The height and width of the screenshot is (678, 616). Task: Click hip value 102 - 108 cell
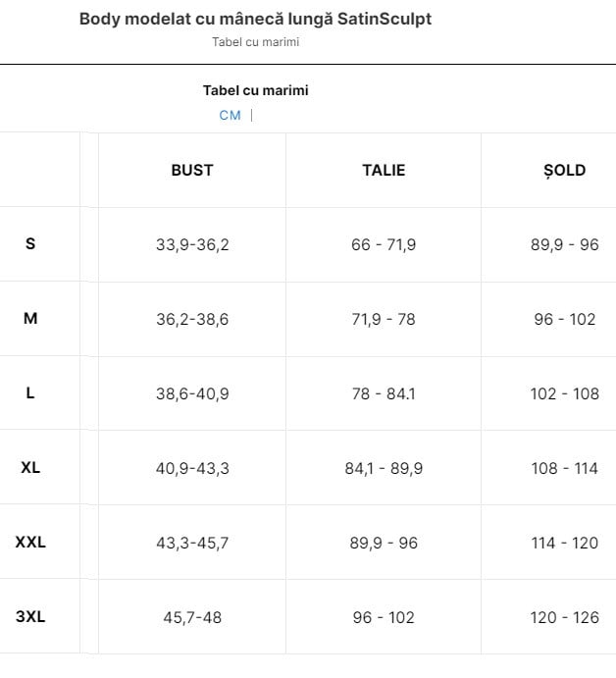tap(565, 393)
